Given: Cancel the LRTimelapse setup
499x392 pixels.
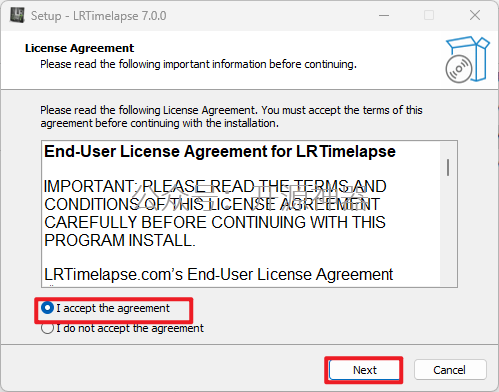Looking at the screenshot, I should pos(450,370).
